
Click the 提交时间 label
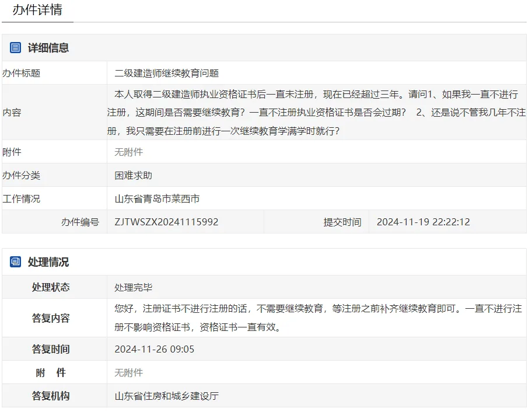(x=342, y=222)
